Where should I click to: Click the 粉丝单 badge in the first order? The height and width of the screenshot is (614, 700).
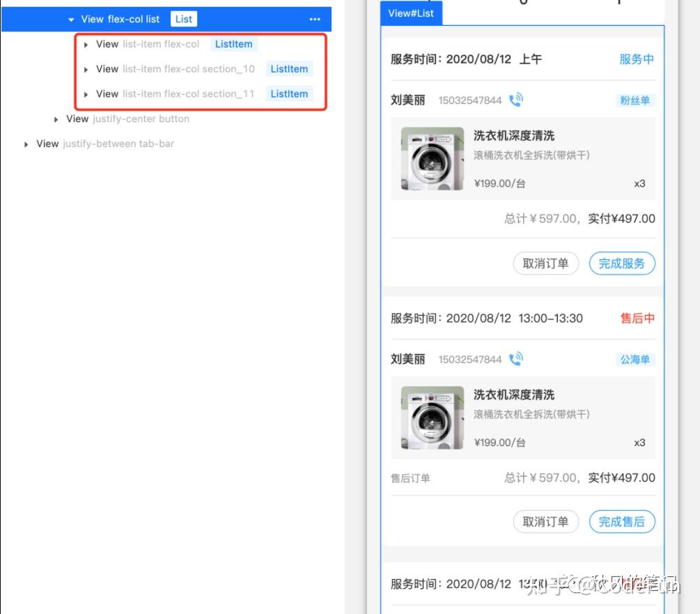635,100
